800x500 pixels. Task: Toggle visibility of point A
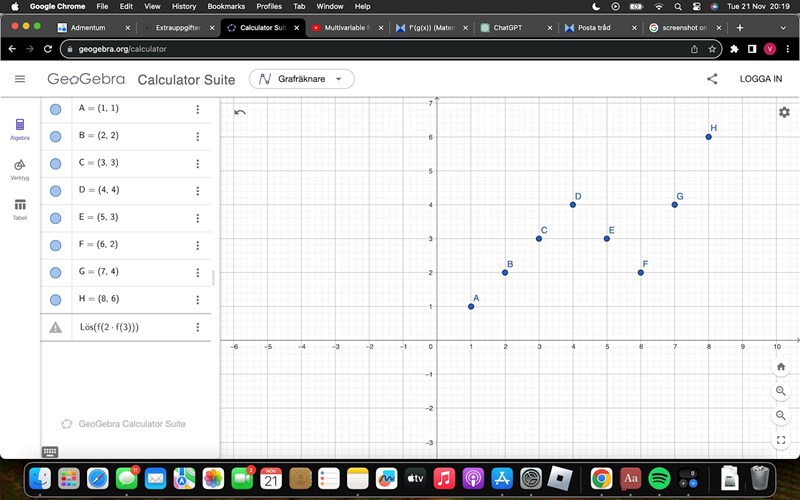[56, 109]
